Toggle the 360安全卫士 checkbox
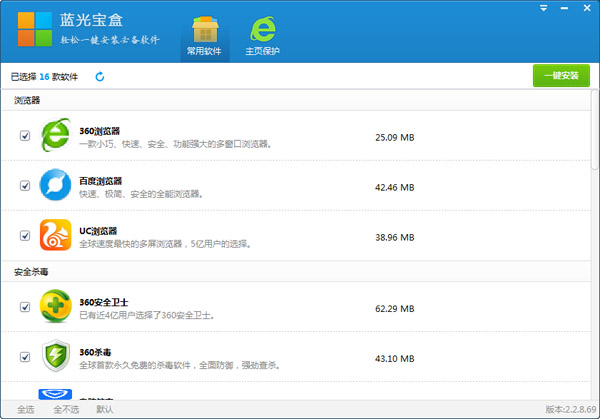This screenshot has height=419, width=600. coord(25,307)
